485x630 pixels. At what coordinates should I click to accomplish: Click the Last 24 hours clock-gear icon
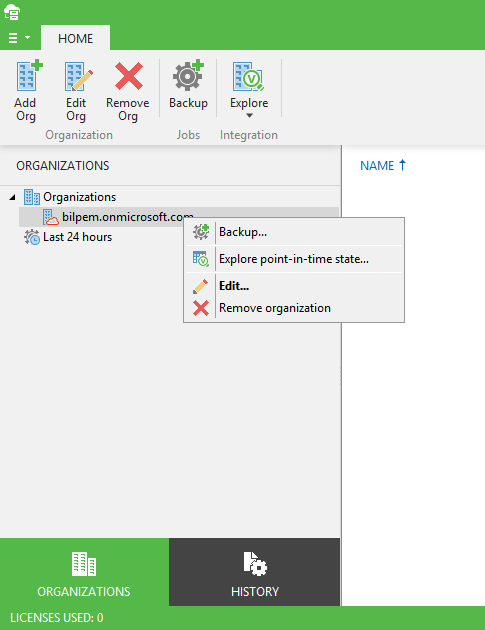point(32,237)
